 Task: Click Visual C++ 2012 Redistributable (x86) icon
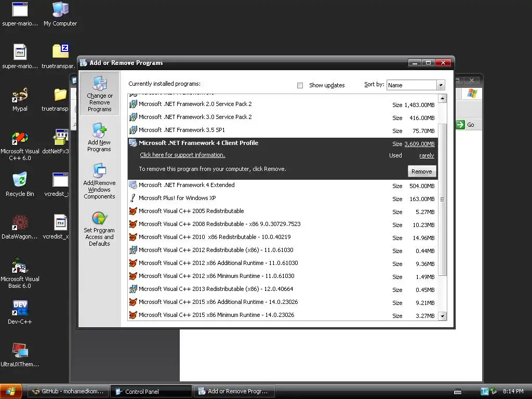(x=133, y=250)
